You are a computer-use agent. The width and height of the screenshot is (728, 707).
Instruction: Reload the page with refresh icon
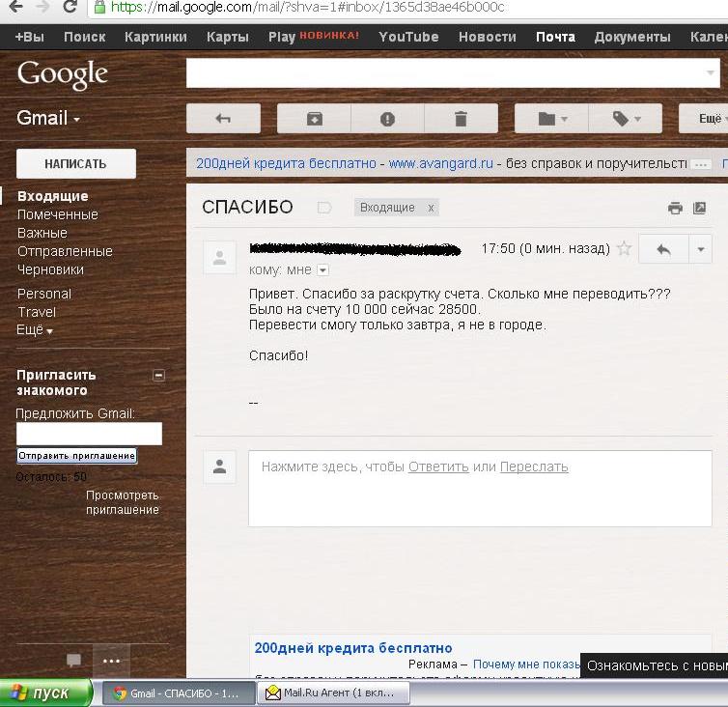click(70, 7)
